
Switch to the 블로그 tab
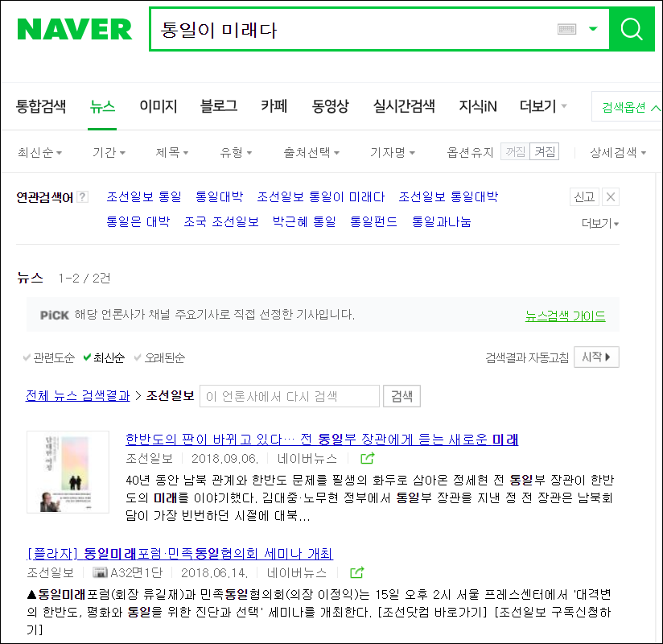219,106
